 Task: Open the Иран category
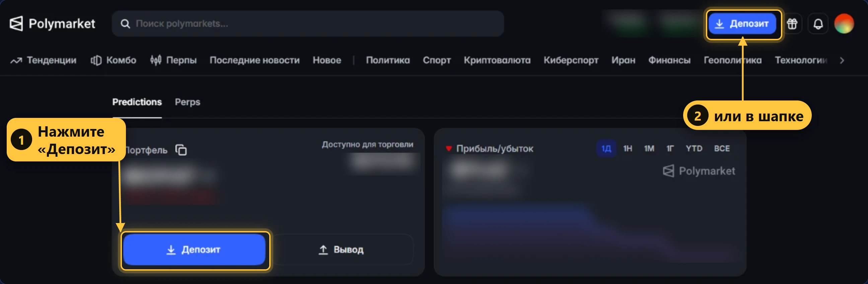[x=623, y=60]
